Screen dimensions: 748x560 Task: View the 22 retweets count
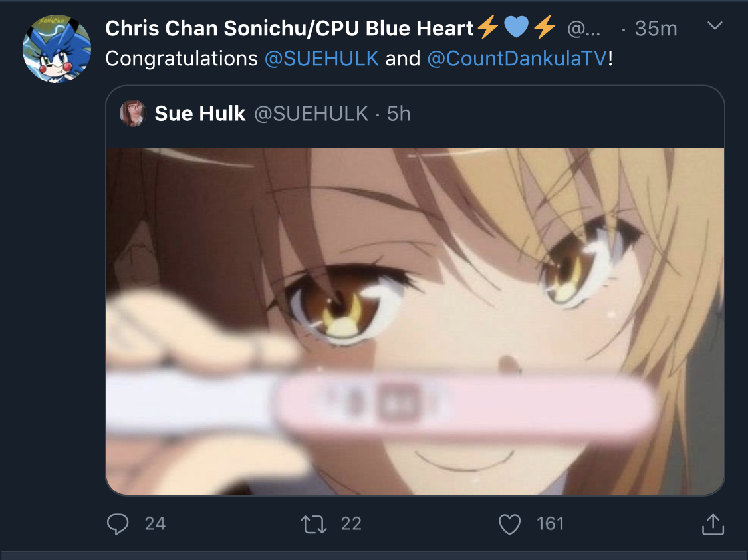click(351, 523)
